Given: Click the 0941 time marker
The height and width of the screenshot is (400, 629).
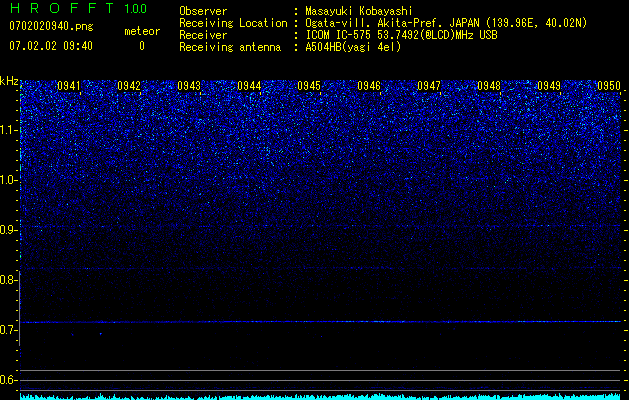Looking at the screenshot, I should coord(69,86).
